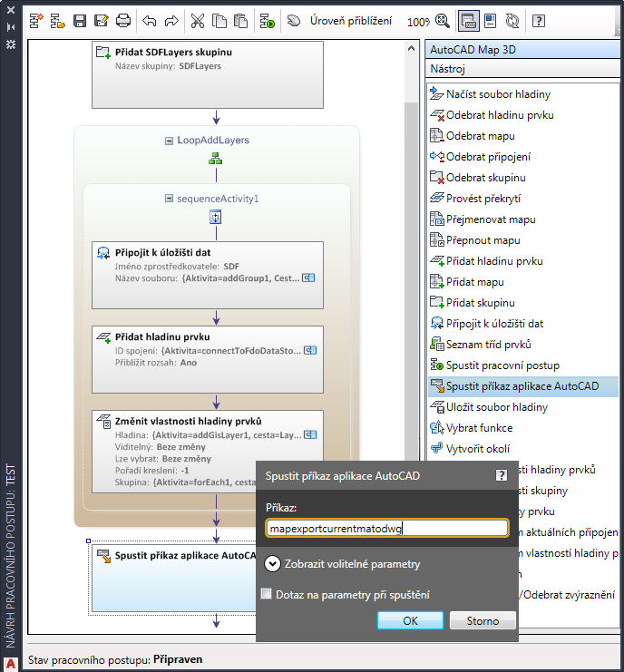Click the pin auto-hide icon on the sidebar
Screen dimensions: 624x672
(x=11, y=27)
